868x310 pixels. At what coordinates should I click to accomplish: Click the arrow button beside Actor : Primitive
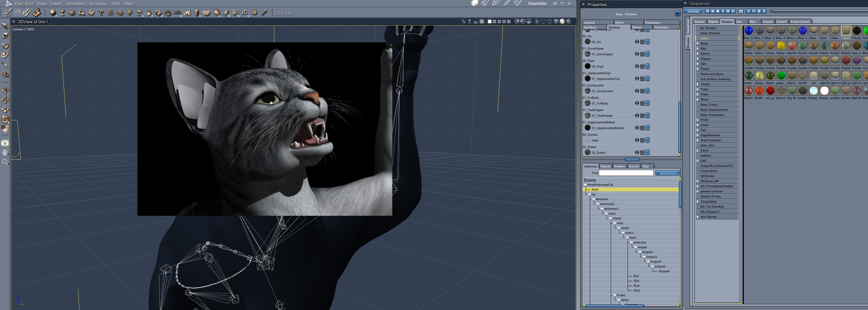coord(677,14)
